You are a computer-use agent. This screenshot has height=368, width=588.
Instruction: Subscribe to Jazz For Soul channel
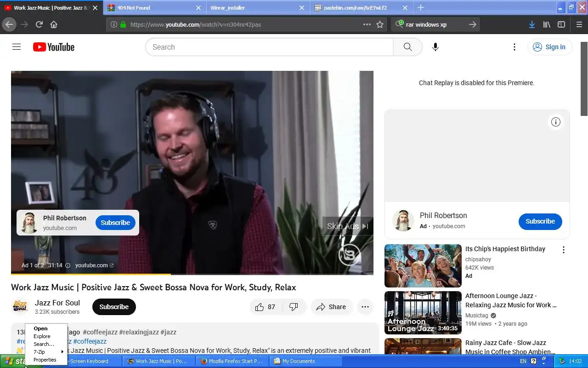(x=114, y=307)
